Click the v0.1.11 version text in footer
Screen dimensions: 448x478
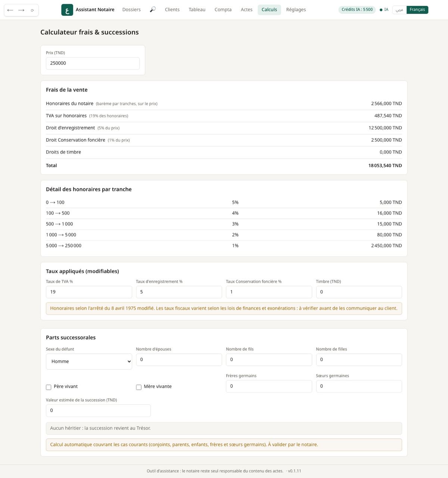click(295, 471)
